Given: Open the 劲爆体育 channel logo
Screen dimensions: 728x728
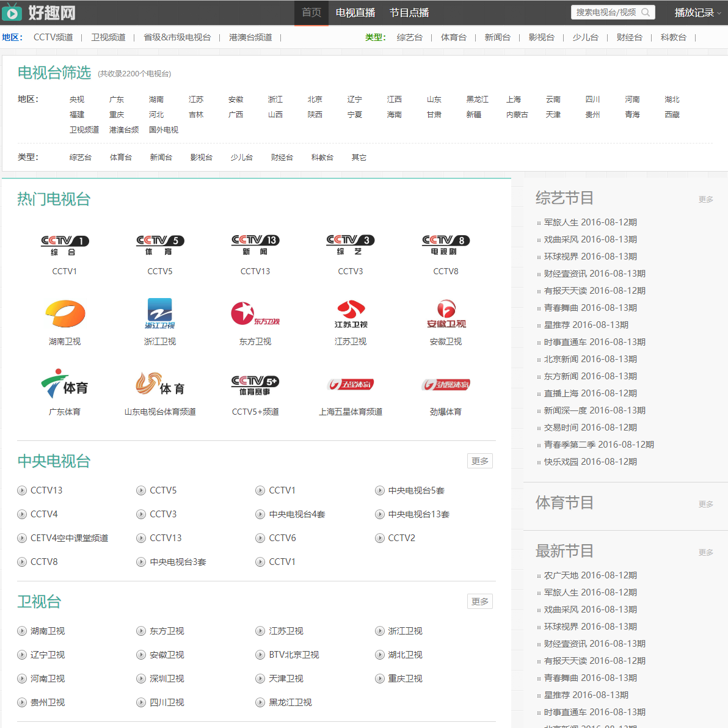Looking at the screenshot, I should [446, 384].
